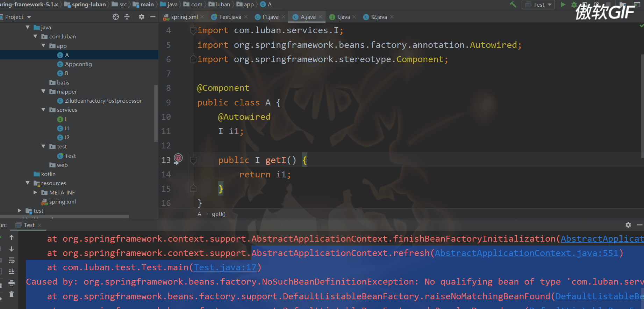The width and height of the screenshot is (644, 309).
Task: Start debugging with the bug icon
Action: point(574,5)
